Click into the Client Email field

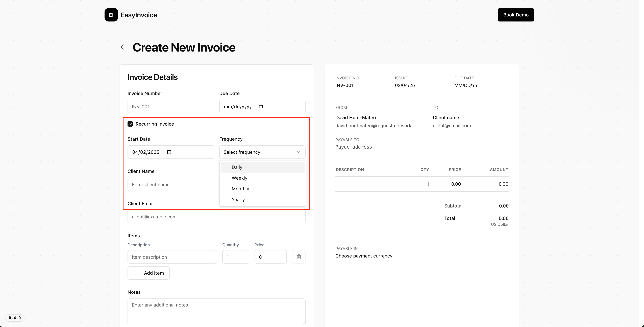click(x=216, y=217)
